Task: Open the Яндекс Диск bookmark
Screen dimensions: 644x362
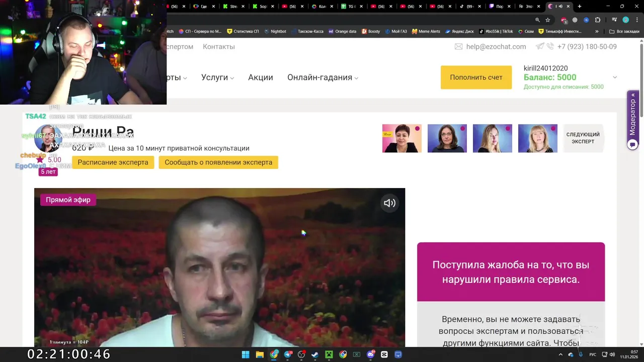Action: (459, 31)
